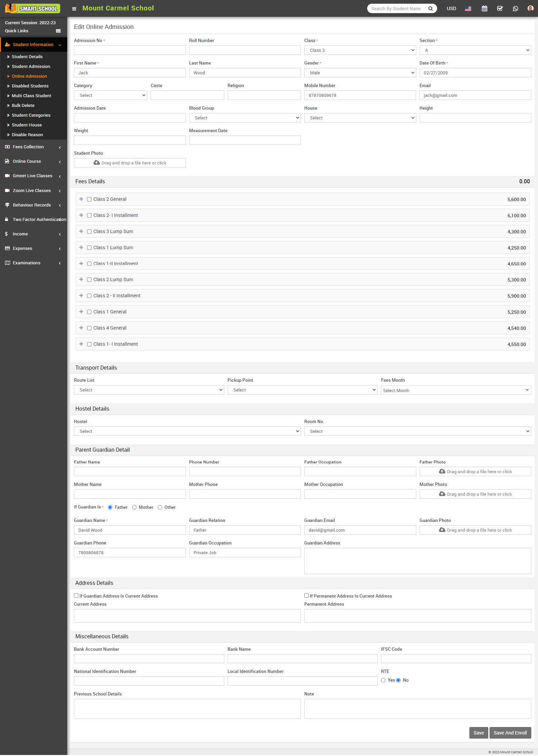Select Yes for RTE option

(x=383, y=680)
